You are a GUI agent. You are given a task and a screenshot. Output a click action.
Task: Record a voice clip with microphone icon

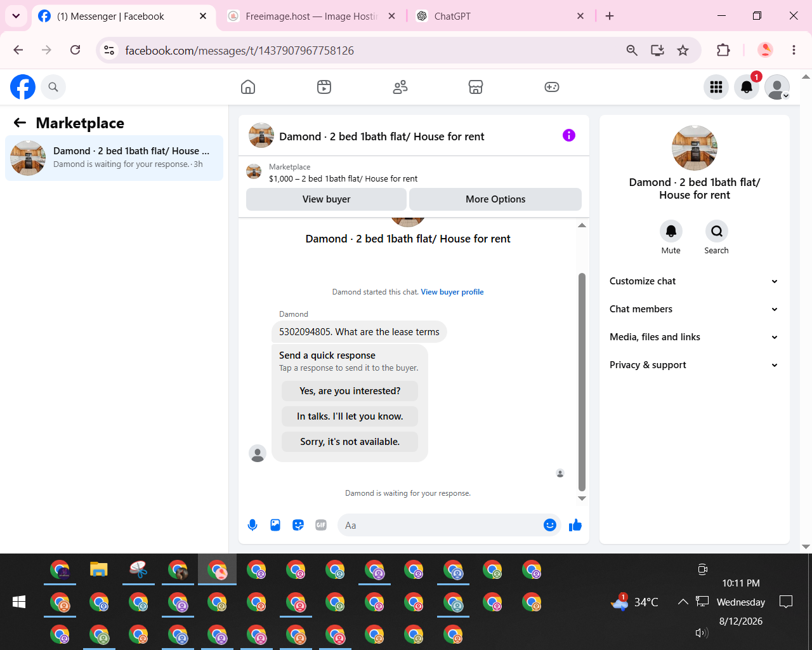252,525
